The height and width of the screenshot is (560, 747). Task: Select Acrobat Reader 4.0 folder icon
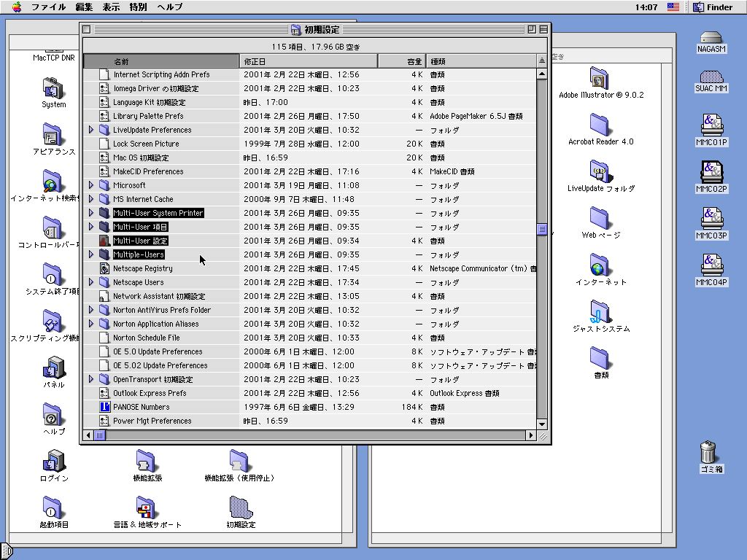coord(600,124)
